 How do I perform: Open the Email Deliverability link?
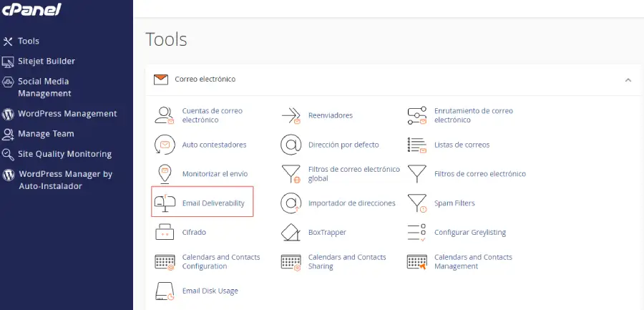pos(213,203)
